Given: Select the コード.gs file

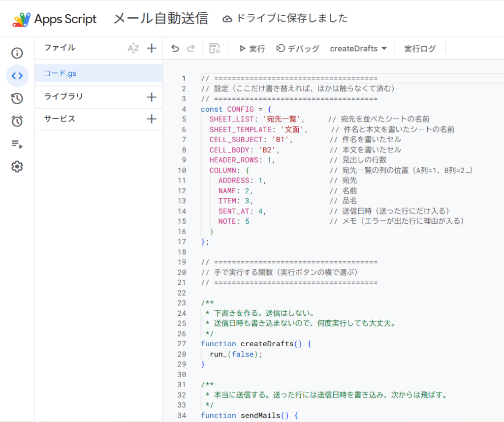Looking at the screenshot, I should [x=98, y=73].
